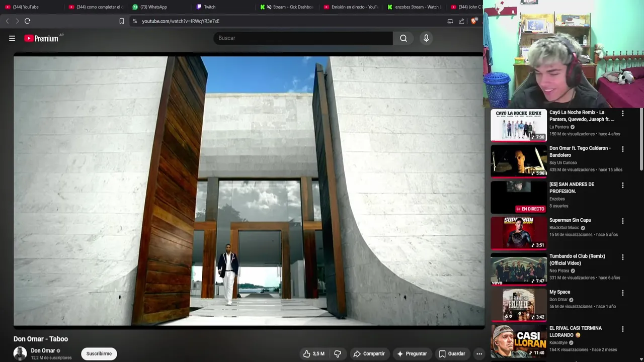This screenshot has height=362, width=644.
Task: Open Bandolero video thumbnail
Action: tap(519, 161)
